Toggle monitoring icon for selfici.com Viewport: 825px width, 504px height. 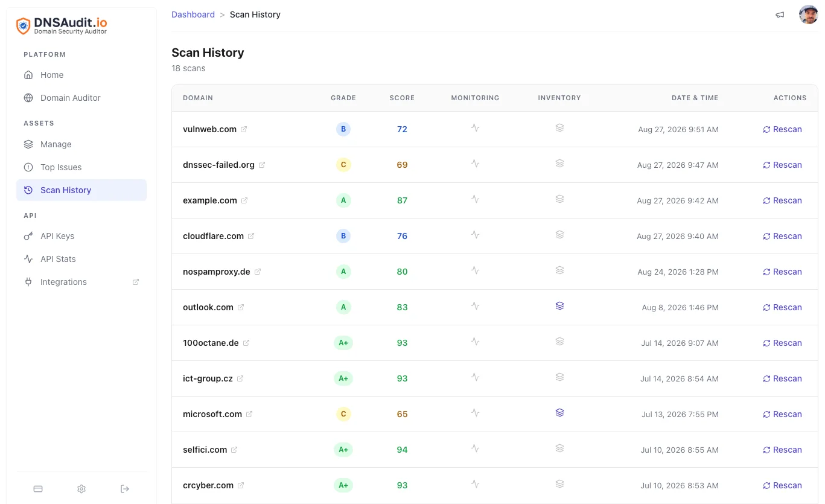click(475, 448)
